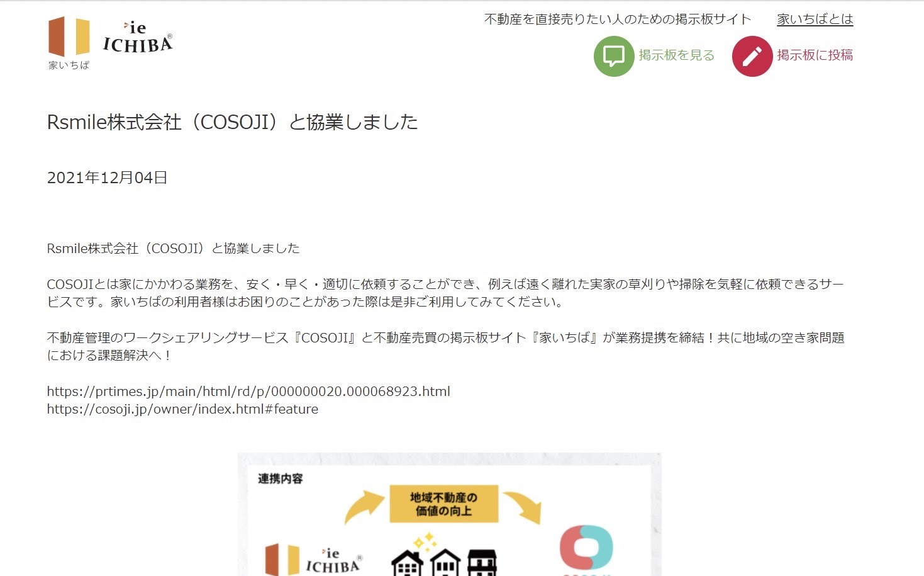Click the ie ICHIBA logo in header
Viewport: 924px width, 576px height.
point(110,43)
